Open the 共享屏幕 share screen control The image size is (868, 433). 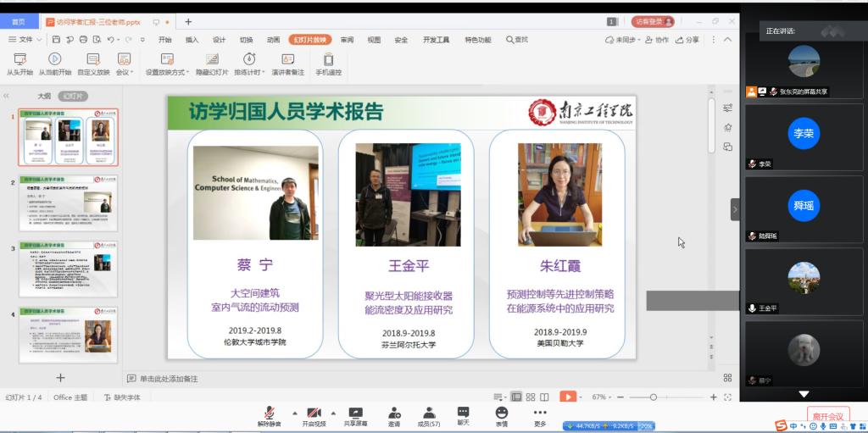355,413
